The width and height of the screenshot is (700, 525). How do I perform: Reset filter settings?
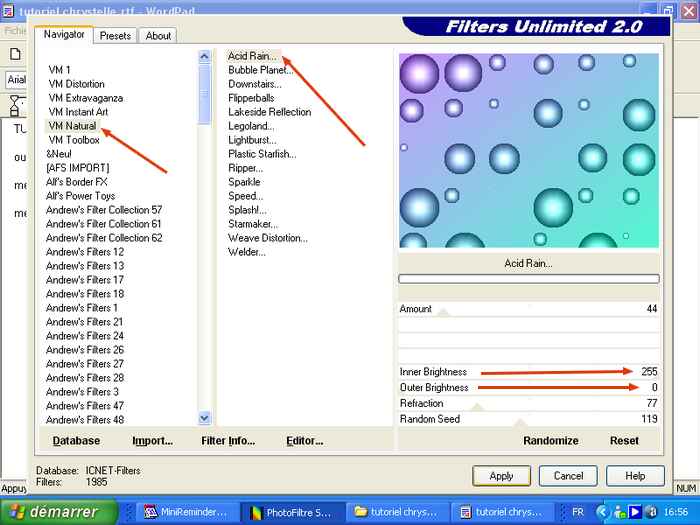(x=624, y=441)
